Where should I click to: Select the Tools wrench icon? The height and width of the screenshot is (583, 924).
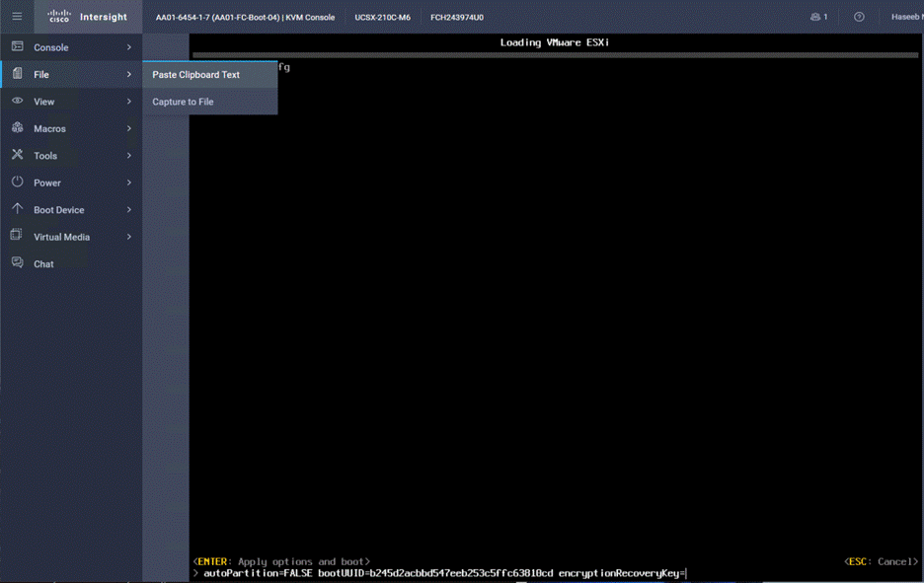point(16,155)
